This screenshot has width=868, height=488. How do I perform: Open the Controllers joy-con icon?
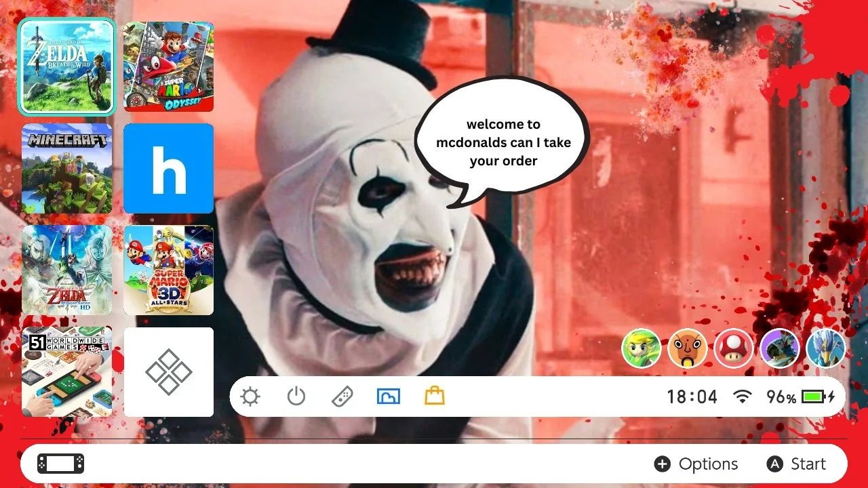[342, 396]
